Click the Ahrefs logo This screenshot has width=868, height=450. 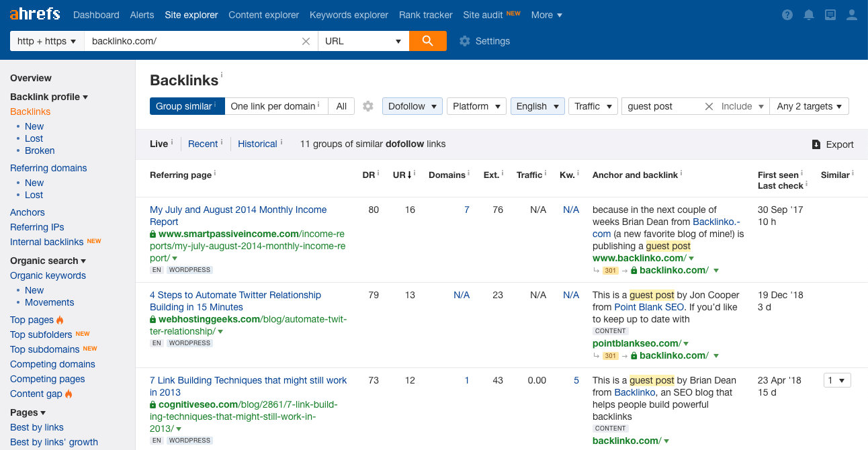34,14
